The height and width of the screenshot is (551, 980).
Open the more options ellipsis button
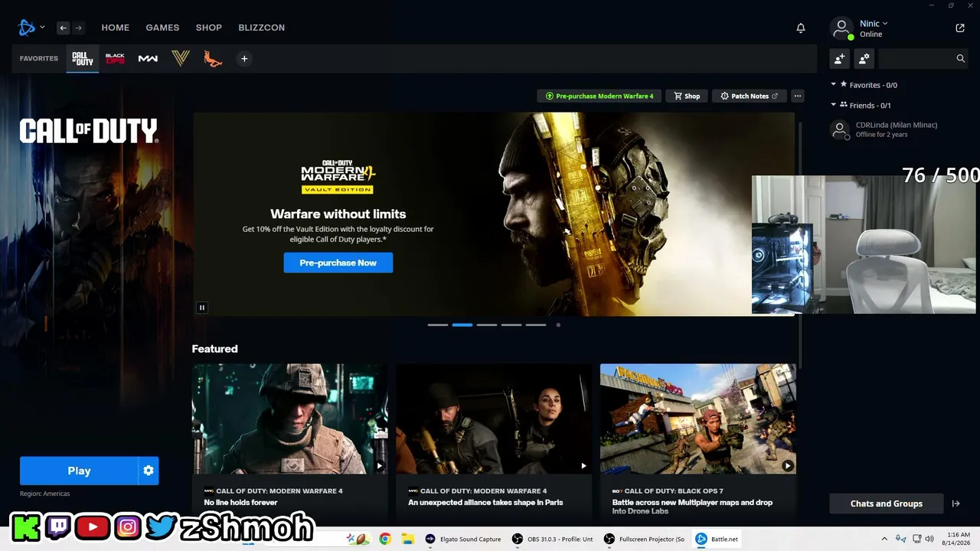click(x=798, y=96)
